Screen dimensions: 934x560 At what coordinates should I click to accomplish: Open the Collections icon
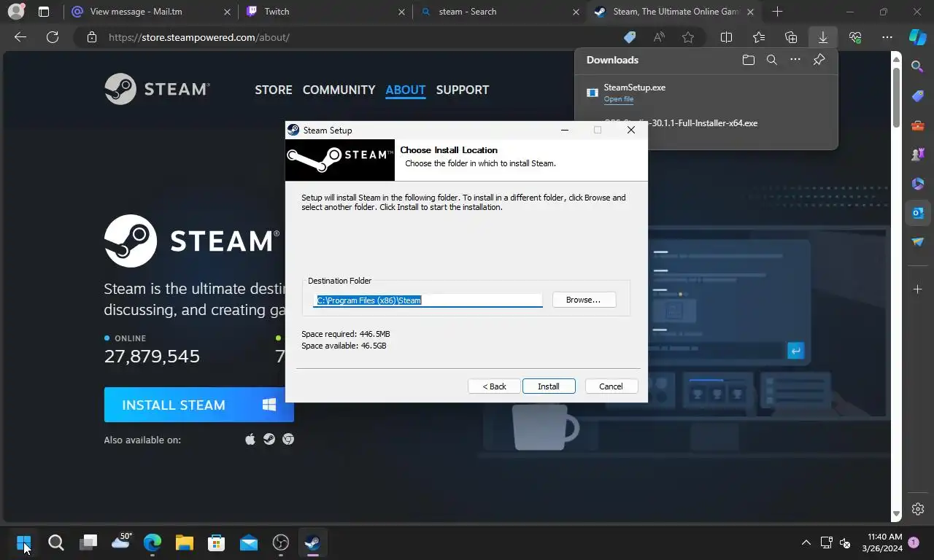pos(791,37)
